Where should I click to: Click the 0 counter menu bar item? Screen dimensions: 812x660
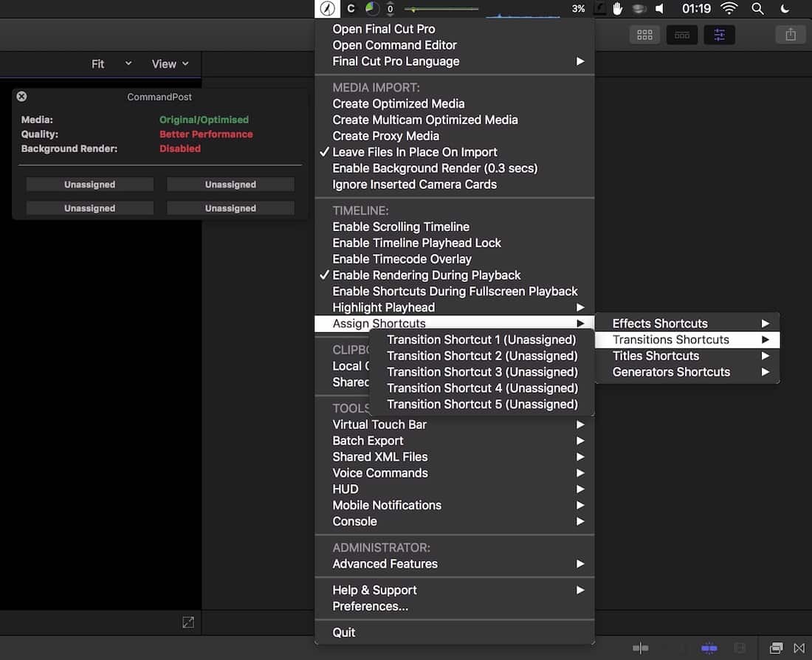click(390, 9)
